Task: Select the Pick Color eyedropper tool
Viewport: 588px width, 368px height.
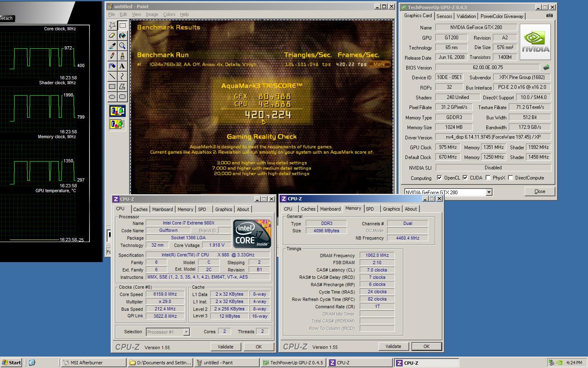Action: point(112,46)
